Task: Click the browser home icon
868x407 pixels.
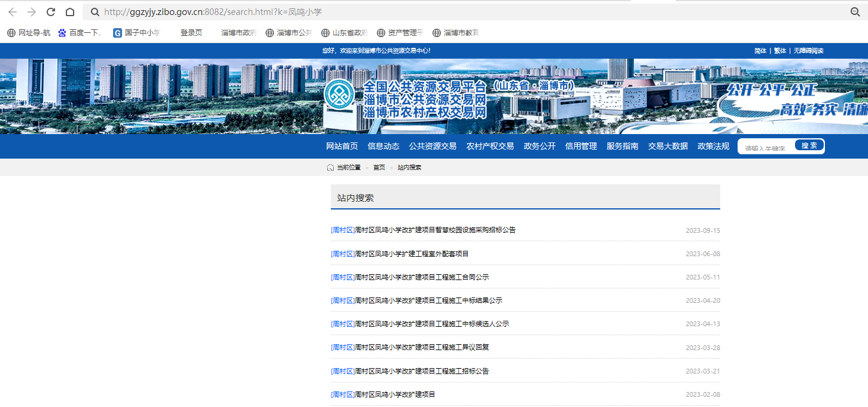Action: pyautogui.click(x=70, y=12)
